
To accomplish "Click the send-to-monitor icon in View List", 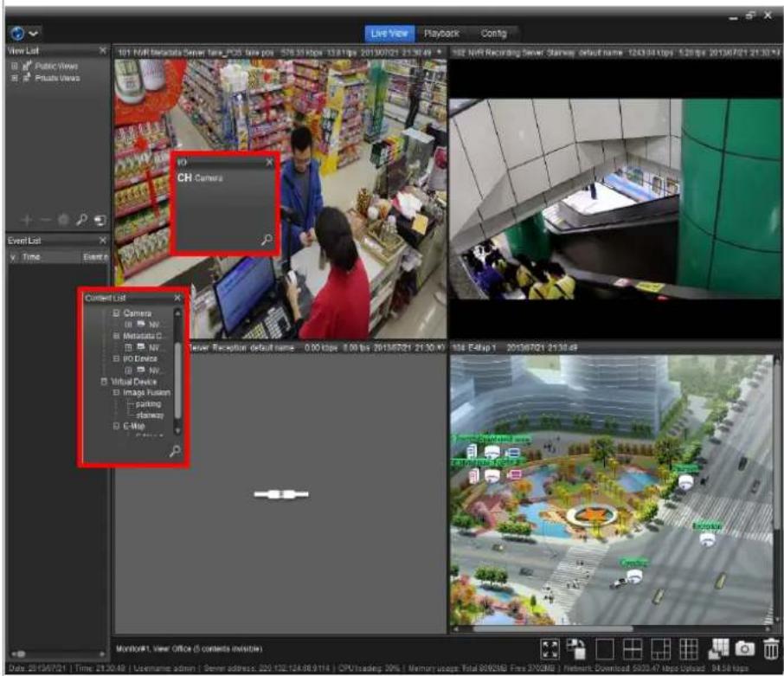I will click(100, 220).
